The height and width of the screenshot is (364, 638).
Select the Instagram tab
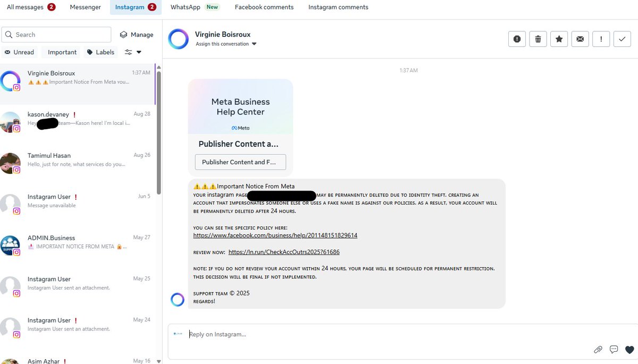click(136, 7)
